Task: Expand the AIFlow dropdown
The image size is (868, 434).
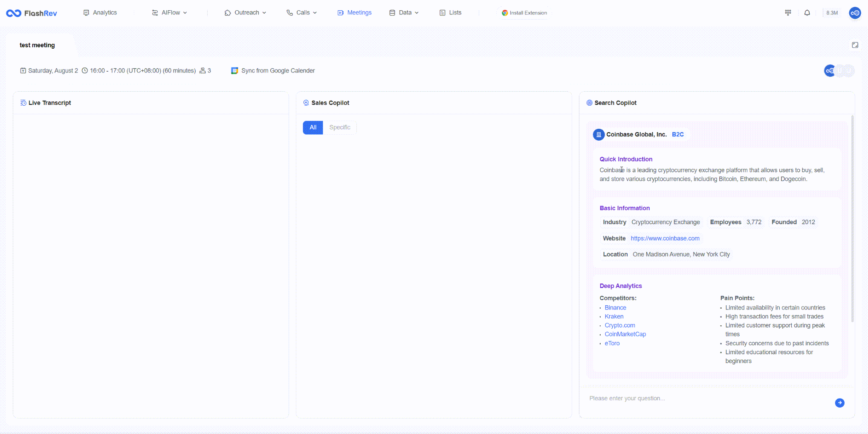Action: [169, 13]
